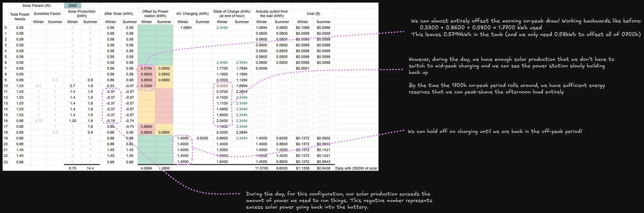644x213 pixels.
Task: Click the 1.1100 State of Charge cell
Action: click(222, 103)
